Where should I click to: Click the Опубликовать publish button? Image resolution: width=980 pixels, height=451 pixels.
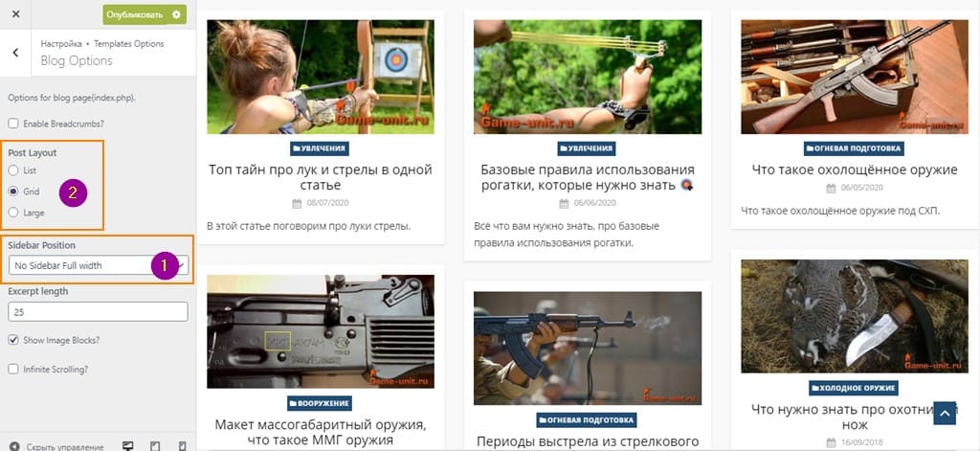(134, 14)
